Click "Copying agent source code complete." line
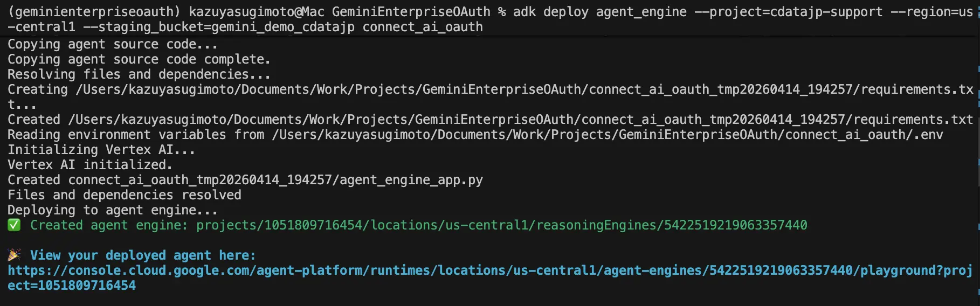Image resolution: width=980 pixels, height=306 pixels. coord(139,59)
